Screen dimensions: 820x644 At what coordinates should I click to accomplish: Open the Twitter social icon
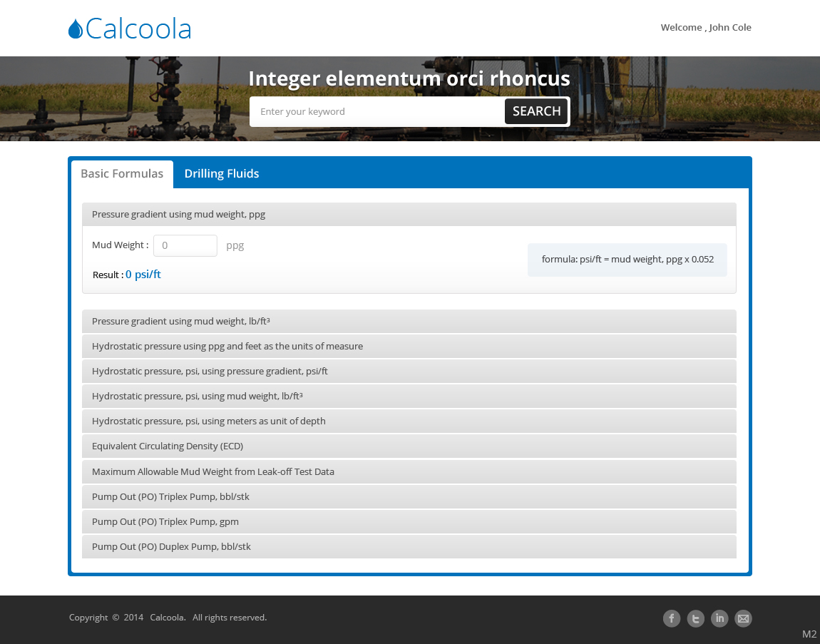(695, 618)
